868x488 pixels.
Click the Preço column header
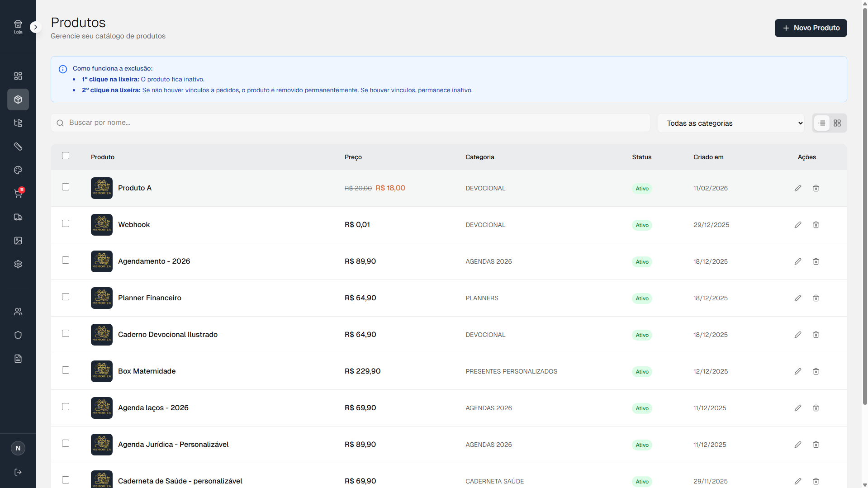(353, 157)
